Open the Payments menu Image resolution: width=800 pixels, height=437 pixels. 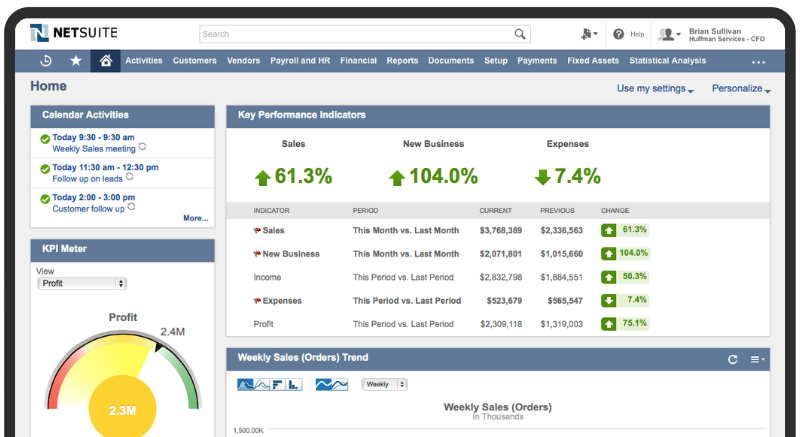tap(537, 61)
